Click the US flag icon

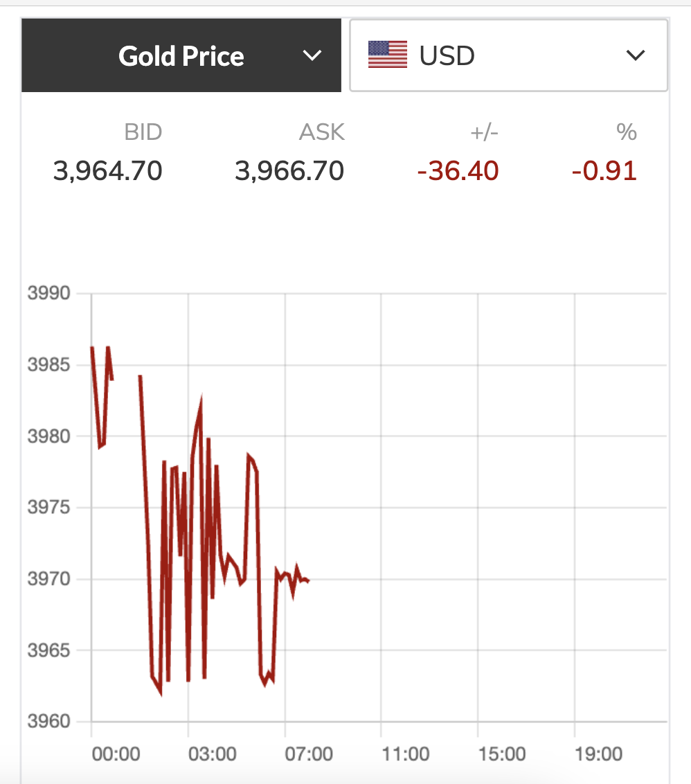[388, 55]
